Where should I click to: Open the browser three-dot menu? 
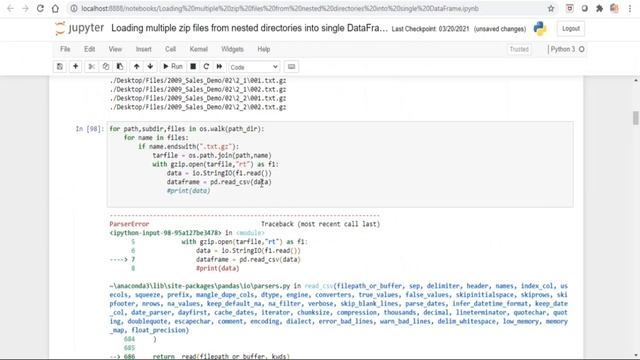point(630,9)
